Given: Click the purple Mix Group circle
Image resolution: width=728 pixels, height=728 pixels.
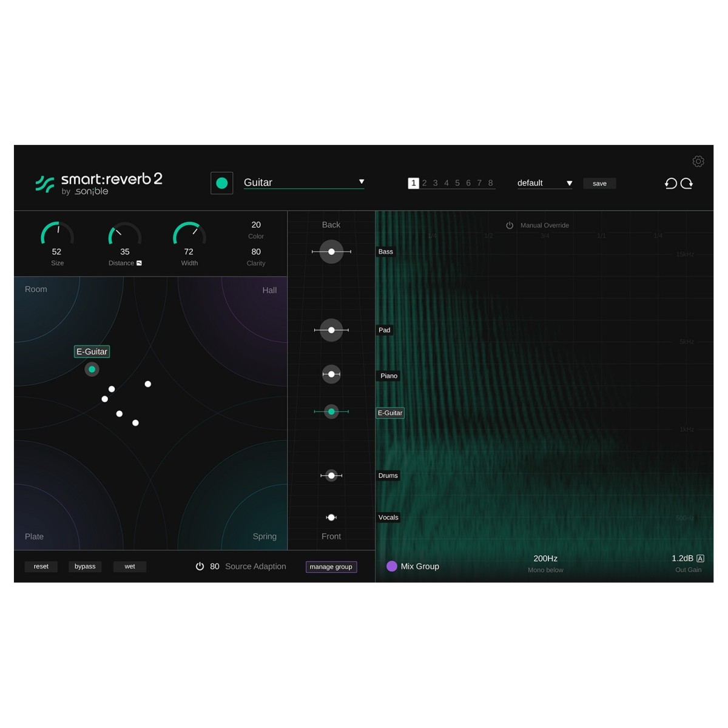Looking at the screenshot, I should pos(392,566).
